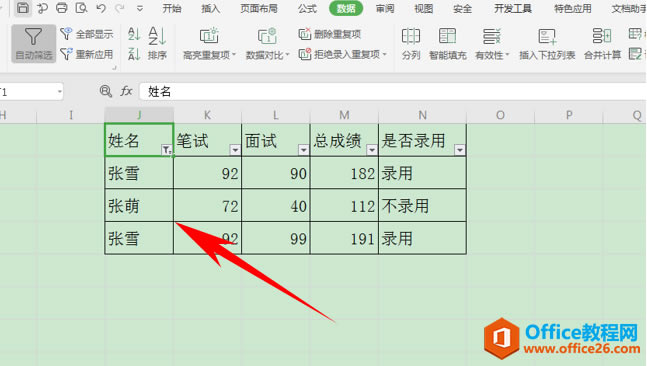The height and width of the screenshot is (366, 647).
Task: Select the 不录用 cell
Action: pyautogui.click(x=422, y=205)
